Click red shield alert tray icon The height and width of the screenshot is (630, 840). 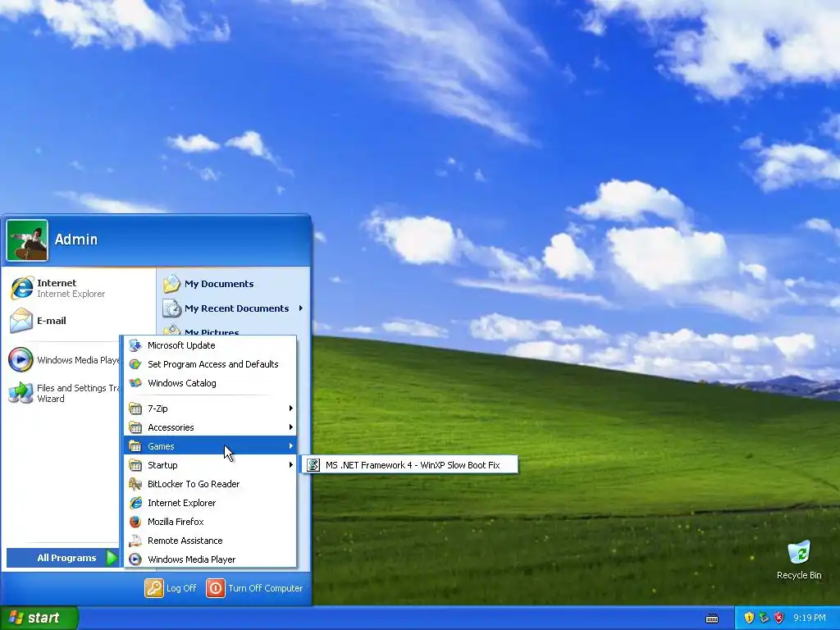pyautogui.click(x=779, y=618)
